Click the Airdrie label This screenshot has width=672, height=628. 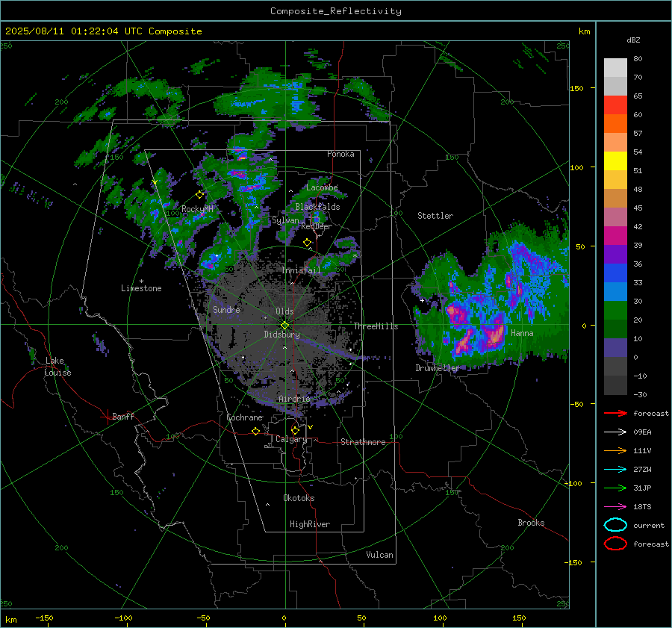[294, 399]
